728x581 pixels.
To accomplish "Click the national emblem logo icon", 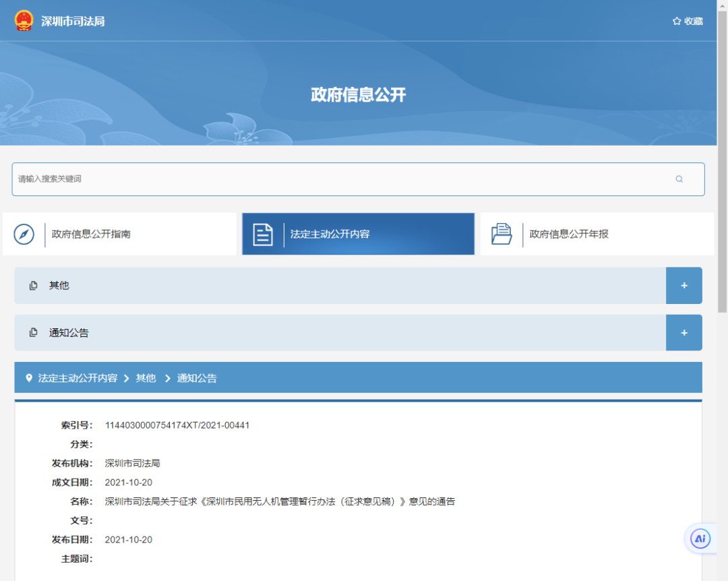I will 24,21.
